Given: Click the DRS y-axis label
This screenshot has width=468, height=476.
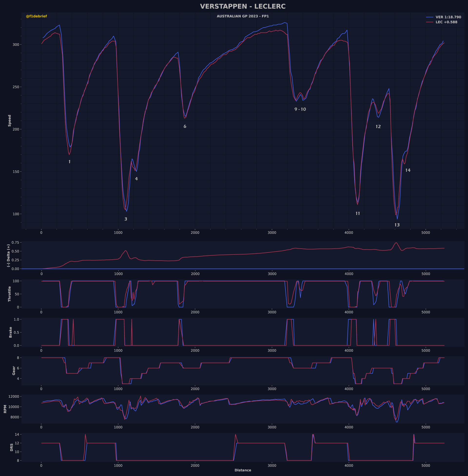Looking at the screenshot, I should coord(11,447).
